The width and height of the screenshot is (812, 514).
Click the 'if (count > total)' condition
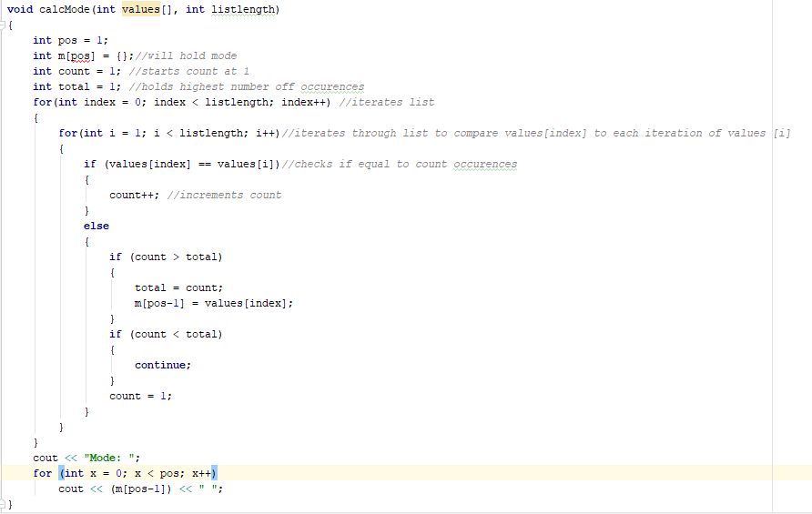pos(166,257)
